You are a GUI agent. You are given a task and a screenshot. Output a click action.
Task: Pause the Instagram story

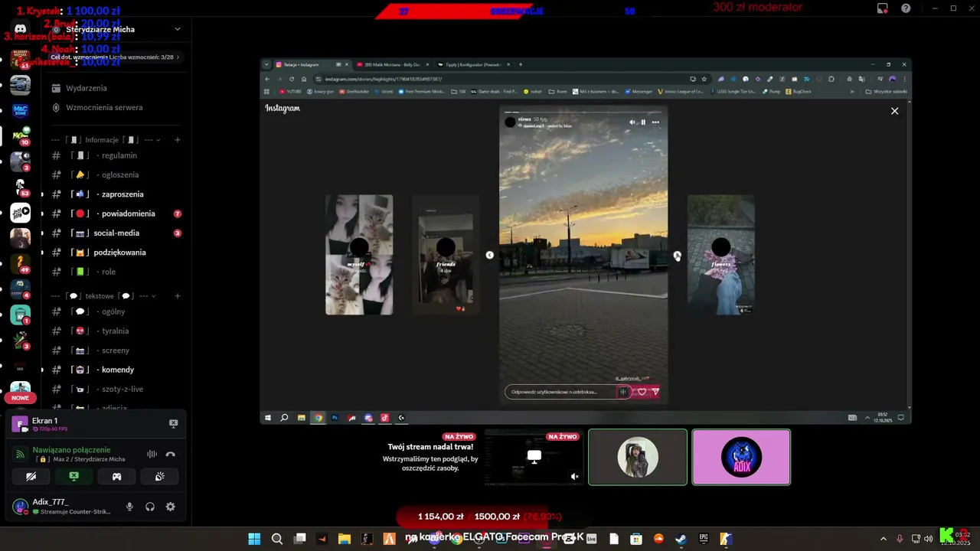[x=643, y=122]
